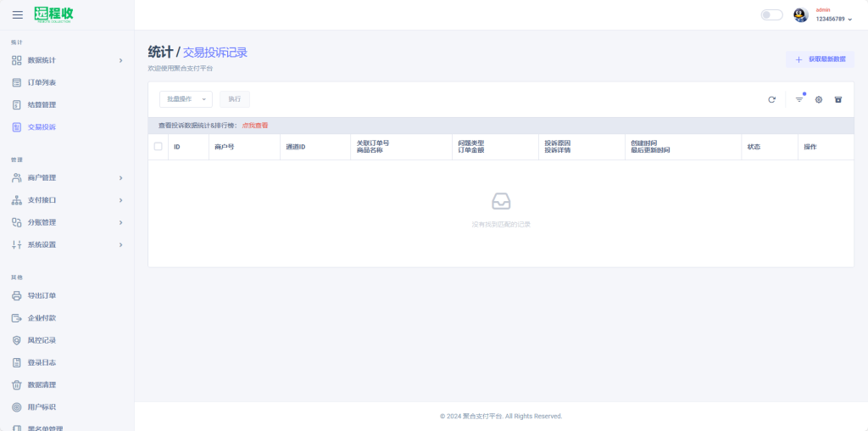Toggle the header theme switch
868x431 pixels.
(x=771, y=15)
